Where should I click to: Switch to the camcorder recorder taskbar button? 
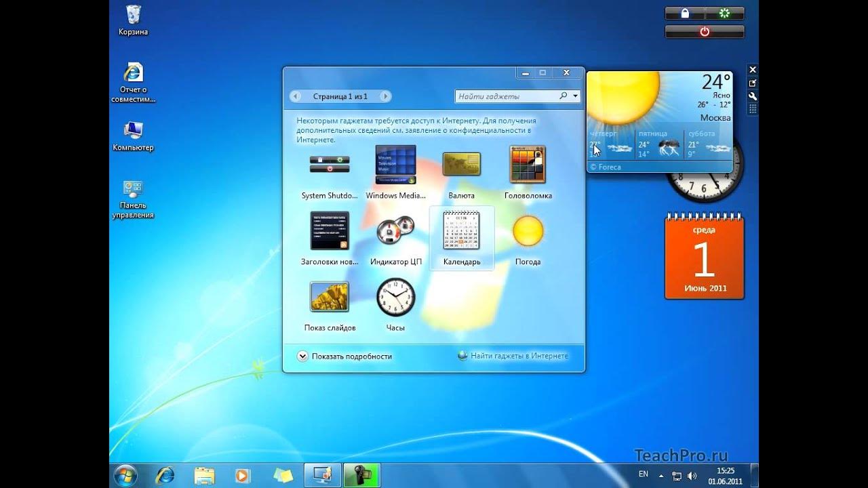click(361, 475)
